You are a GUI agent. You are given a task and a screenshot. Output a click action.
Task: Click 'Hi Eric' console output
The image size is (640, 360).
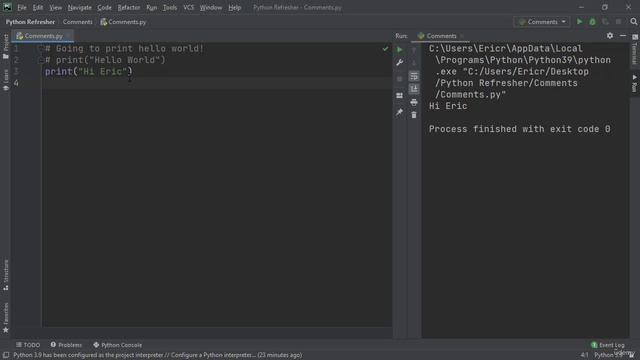(x=448, y=106)
